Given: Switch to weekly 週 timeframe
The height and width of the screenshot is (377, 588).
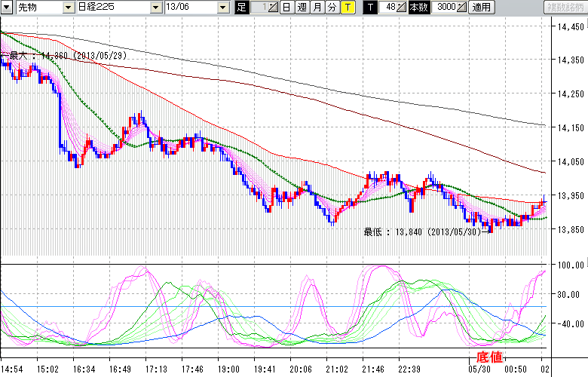Looking at the screenshot, I should tap(302, 8).
